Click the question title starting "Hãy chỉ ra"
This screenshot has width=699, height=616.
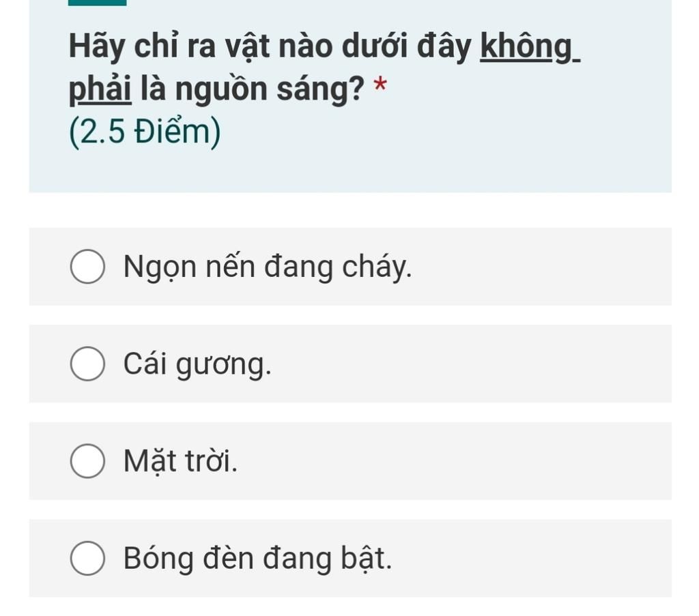(273, 46)
